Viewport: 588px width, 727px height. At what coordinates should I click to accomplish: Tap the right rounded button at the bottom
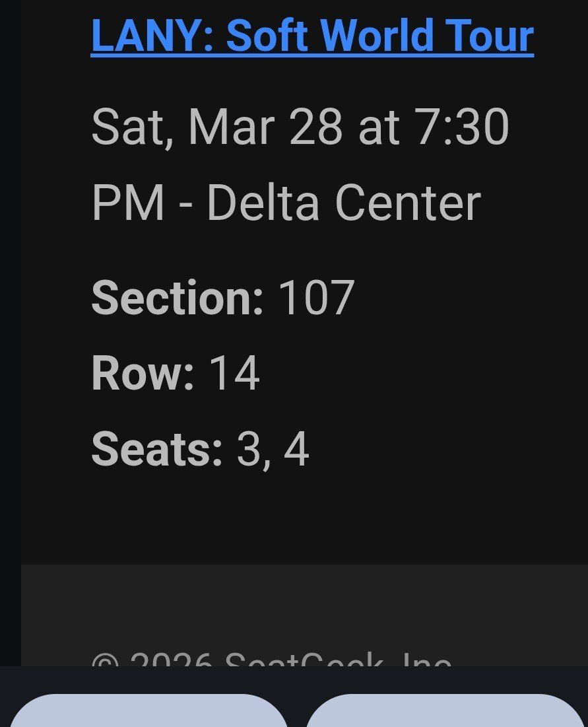[445, 712]
